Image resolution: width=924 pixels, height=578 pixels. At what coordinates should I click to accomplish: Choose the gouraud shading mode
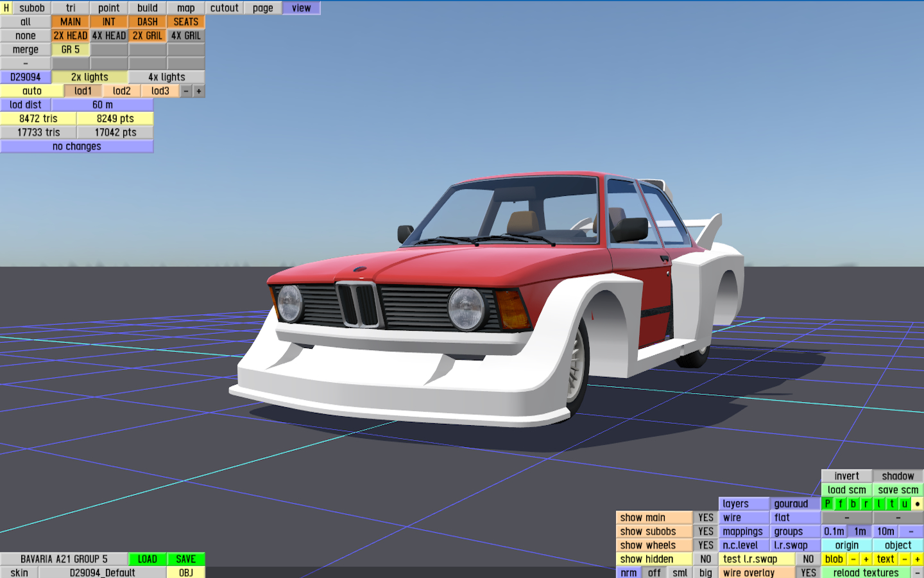click(796, 504)
